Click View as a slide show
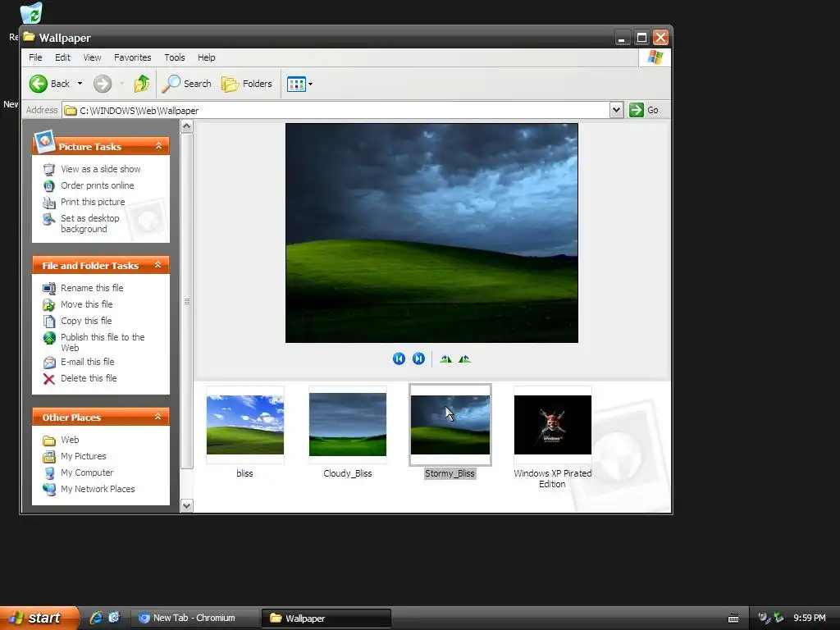This screenshot has width=840, height=630. (101, 169)
